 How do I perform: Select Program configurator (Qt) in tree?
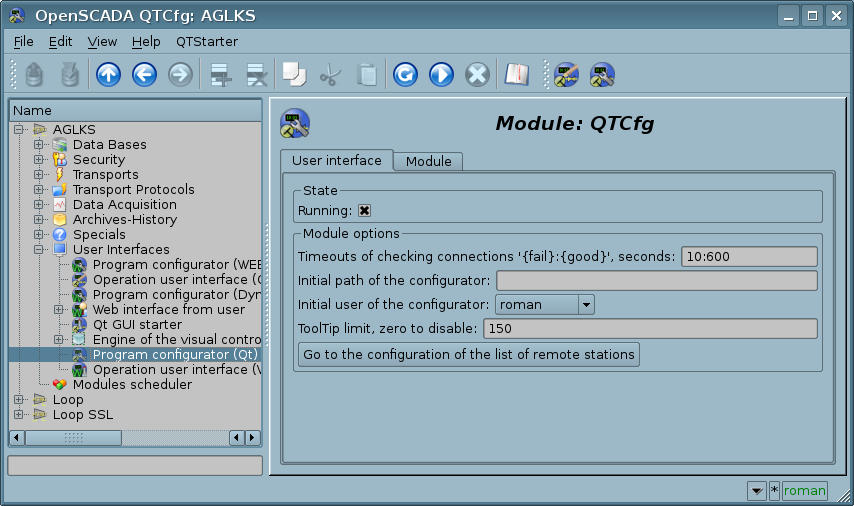(x=174, y=355)
